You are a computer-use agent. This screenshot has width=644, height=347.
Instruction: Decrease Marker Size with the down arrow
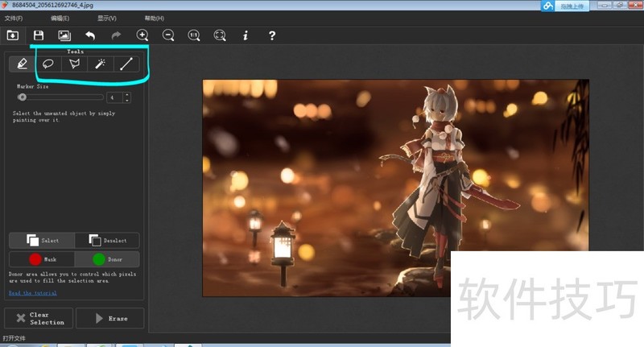pos(127,100)
